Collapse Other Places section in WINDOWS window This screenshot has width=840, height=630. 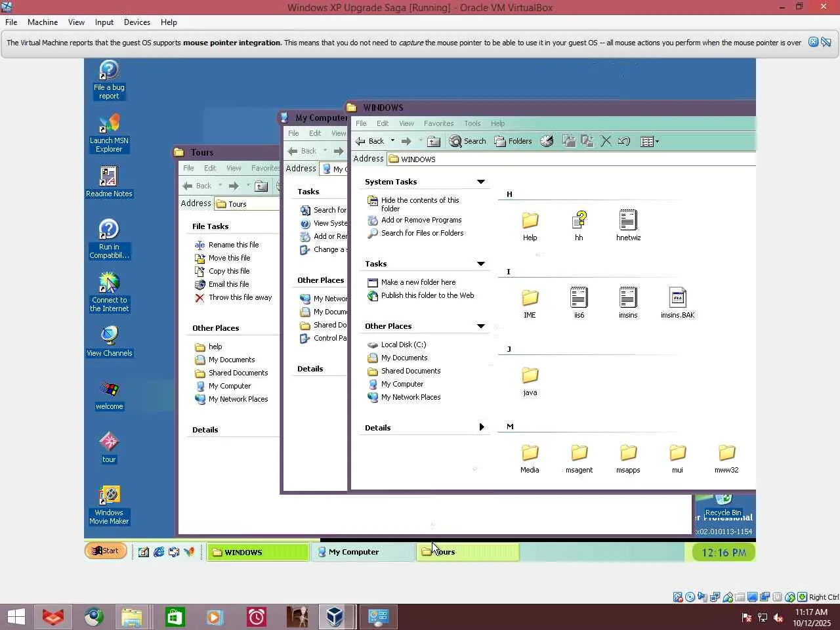click(x=480, y=326)
